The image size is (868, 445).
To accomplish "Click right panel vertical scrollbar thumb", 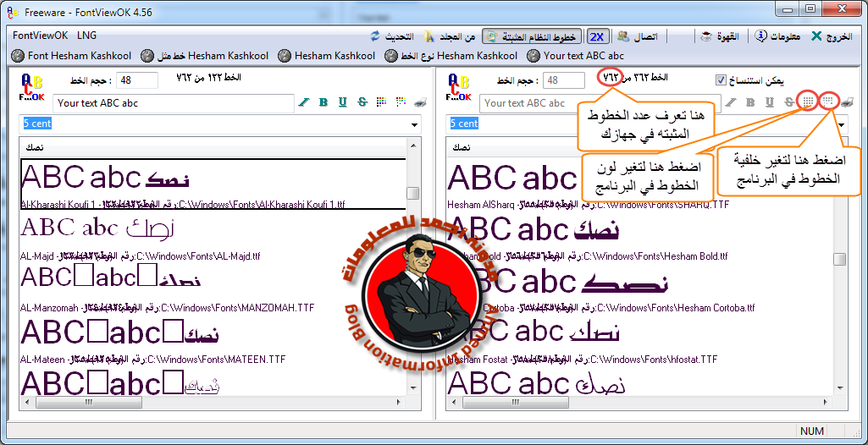I will tap(840, 259).
